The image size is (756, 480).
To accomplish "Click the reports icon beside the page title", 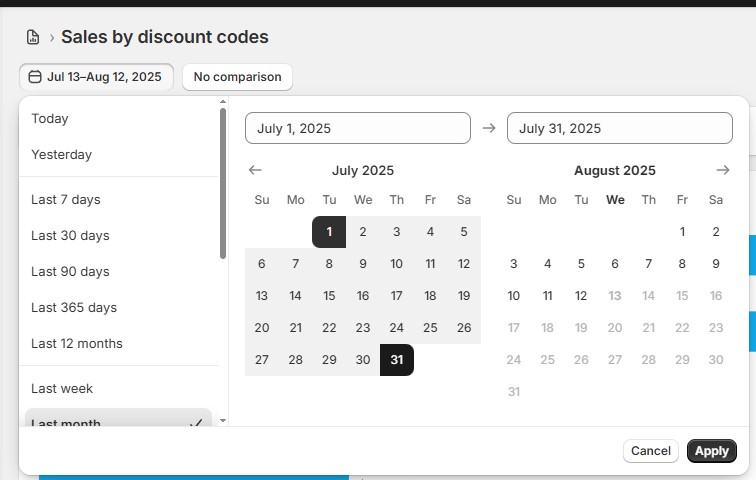I will 33,37.
